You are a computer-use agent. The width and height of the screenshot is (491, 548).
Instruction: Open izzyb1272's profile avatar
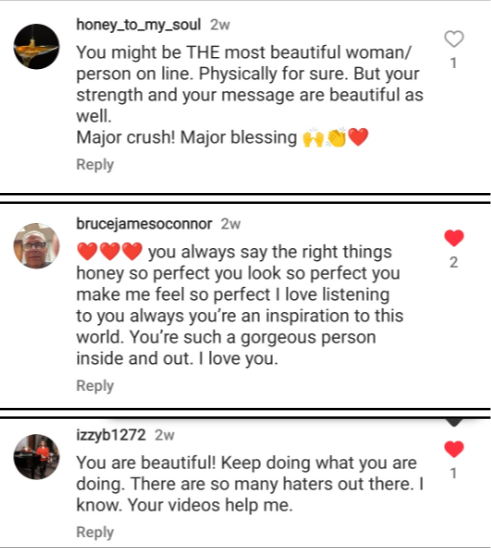click(36, 457)
